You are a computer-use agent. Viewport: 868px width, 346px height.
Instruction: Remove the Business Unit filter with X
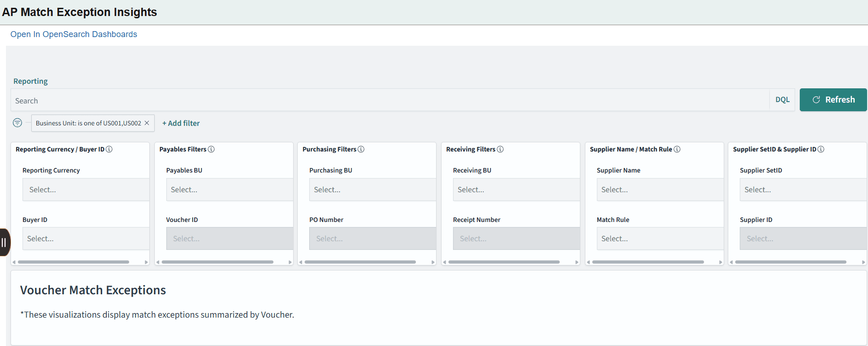click(147, 123)
